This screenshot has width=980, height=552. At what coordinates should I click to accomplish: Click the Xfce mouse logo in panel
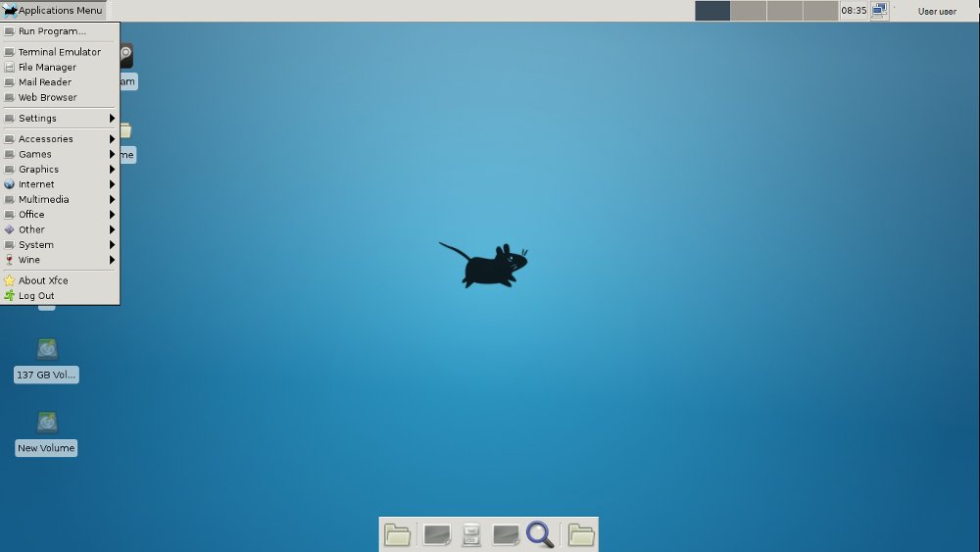point(10,10)
